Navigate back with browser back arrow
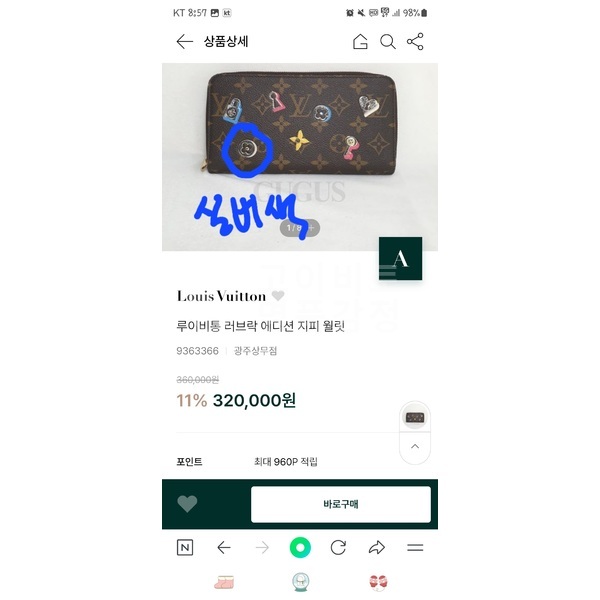Image resolution: width=600 pixels, height=600 pixels. coord(224,548)
